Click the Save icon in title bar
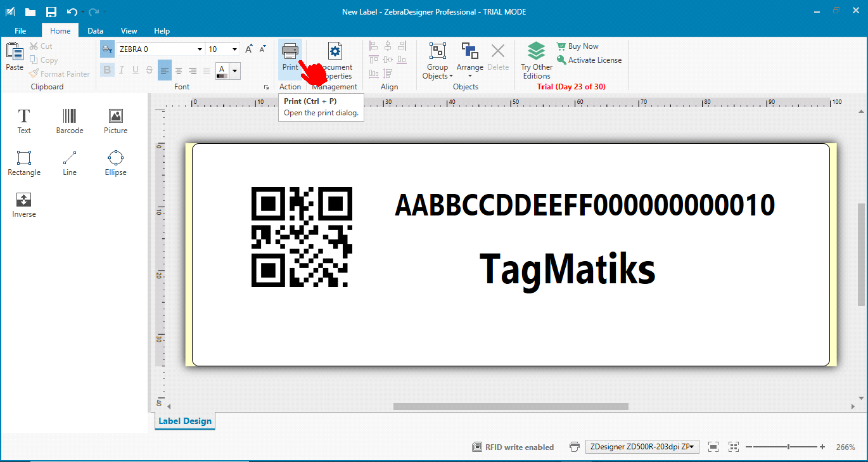The width and height of the screenshot is (868, 462). [51, 12]
